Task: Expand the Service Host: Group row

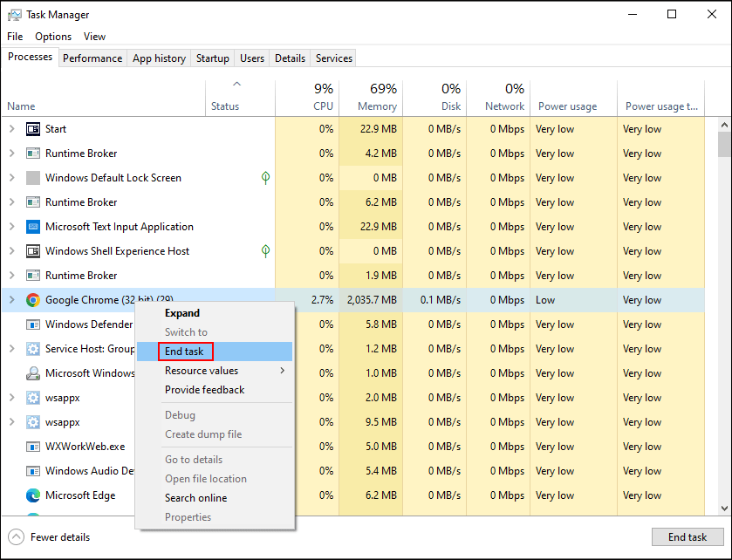Action: pyautogui.click(x=12, y=349)
